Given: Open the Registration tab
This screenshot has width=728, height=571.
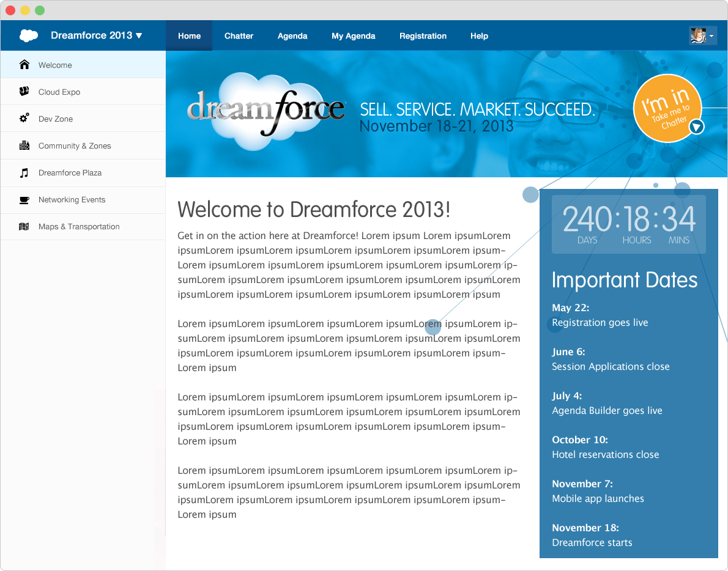Looking at the screenshot, I should pos(423,35).
